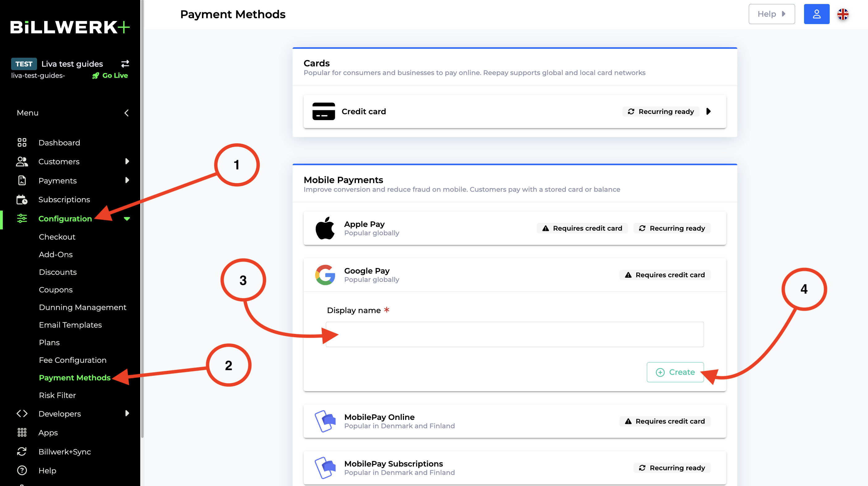Click the Configuration sliders icon
Screen dimensions: 868x486
(x=22, y=218)
